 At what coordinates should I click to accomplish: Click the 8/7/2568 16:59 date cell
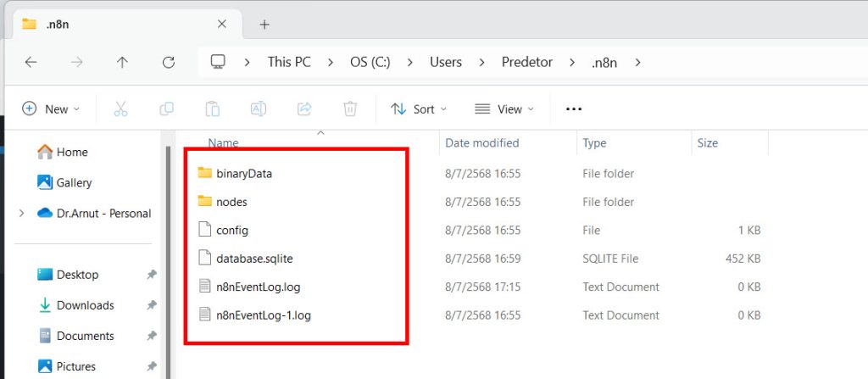pos(482,259)
